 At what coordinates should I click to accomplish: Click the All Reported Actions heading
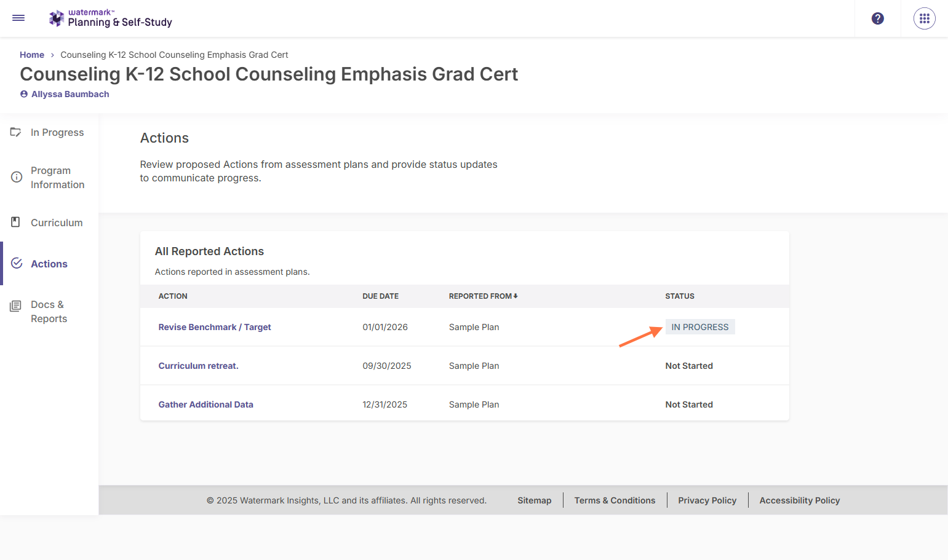click(209, 251)
